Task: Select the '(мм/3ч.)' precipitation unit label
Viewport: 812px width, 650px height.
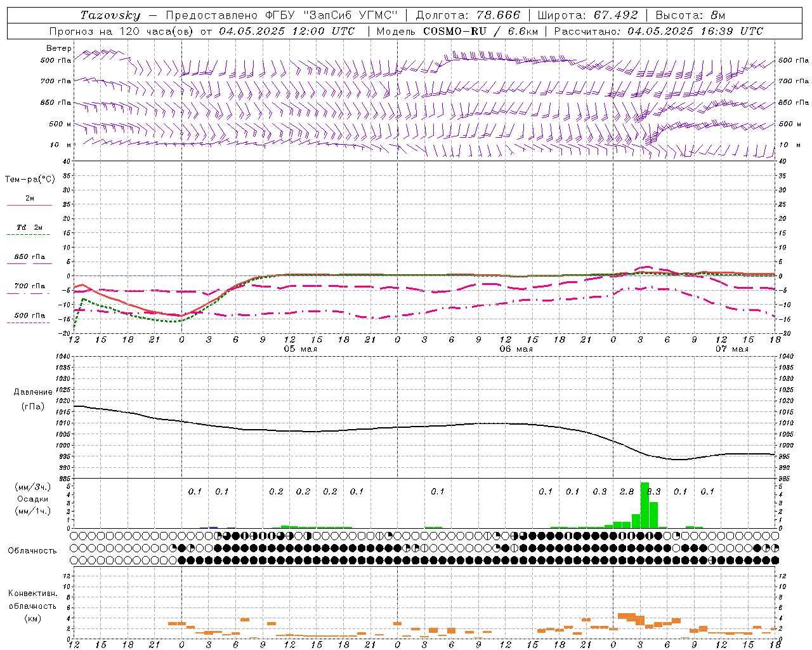Action: coord(32,487)
